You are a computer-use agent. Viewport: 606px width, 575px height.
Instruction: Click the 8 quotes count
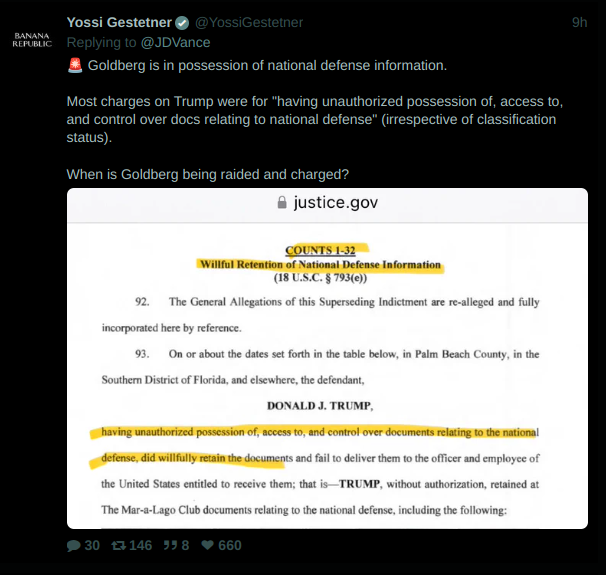[185, 545]
